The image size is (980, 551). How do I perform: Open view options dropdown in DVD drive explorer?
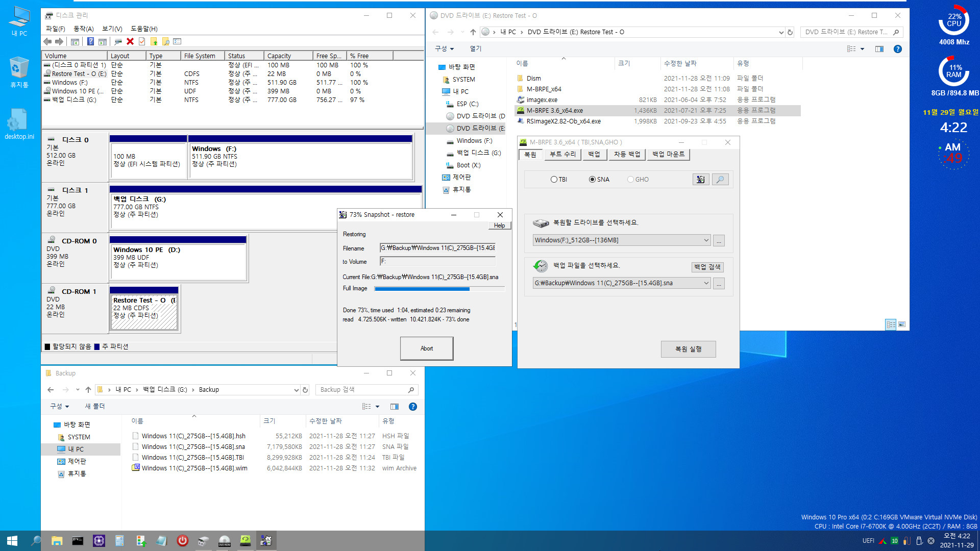862,49
